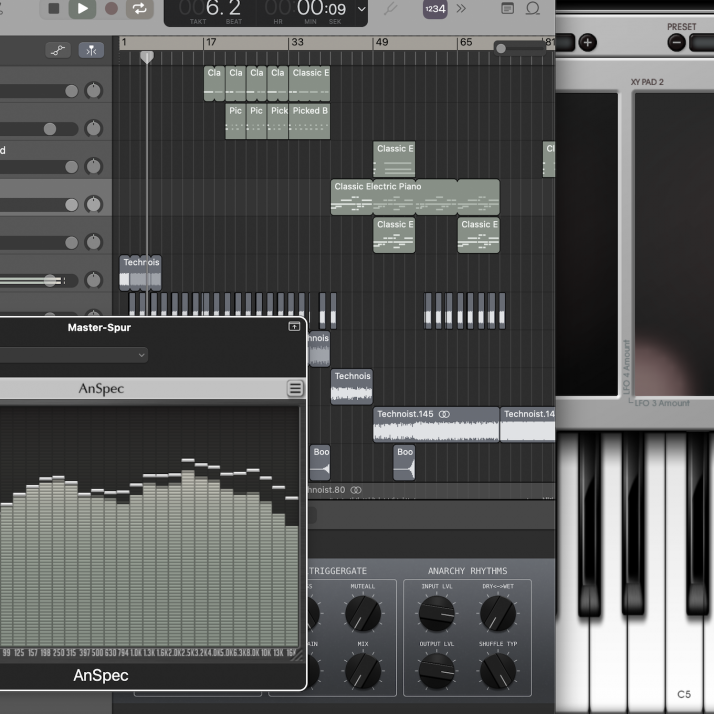This screenshot has width=714, height=714.
Task: Click the Stop button in transport
Action: point(54,9)
